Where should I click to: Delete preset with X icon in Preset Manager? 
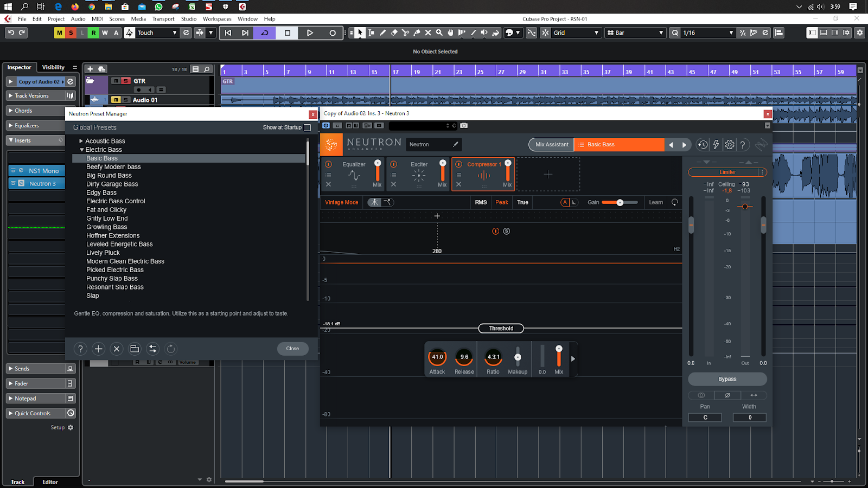coord(116,349)
